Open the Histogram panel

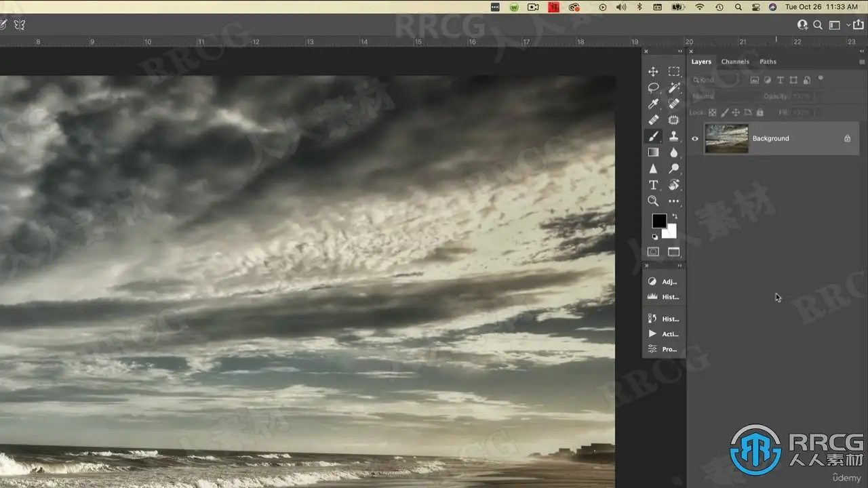click(x=663, y=297)
